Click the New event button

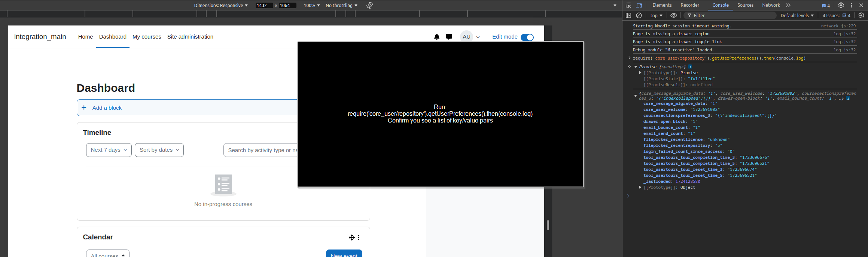(x=344, y=254)
